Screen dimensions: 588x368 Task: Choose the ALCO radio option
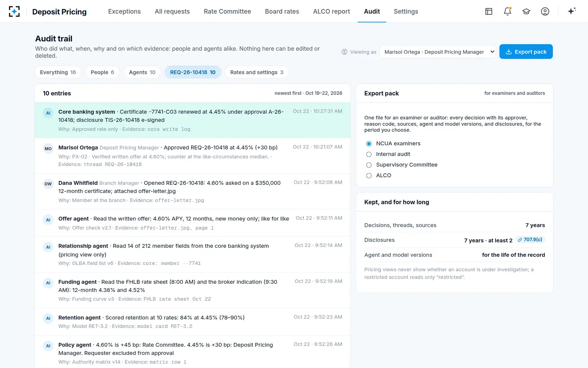(x=369, y=175)
